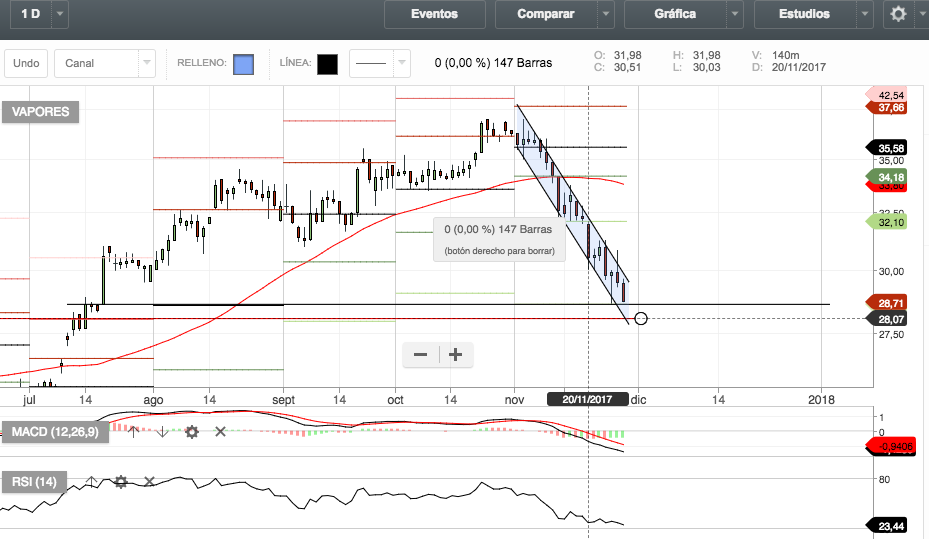Open the Comparar menu

click(546, 14)
